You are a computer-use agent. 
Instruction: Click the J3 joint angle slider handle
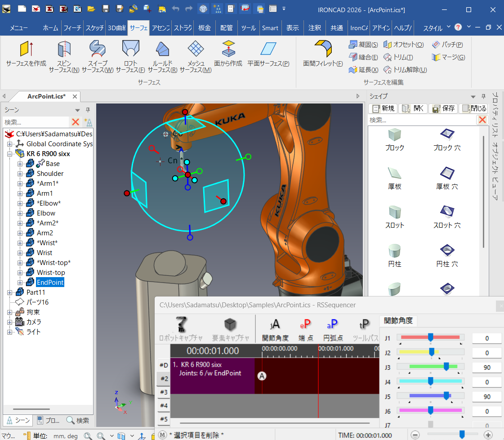tap(446, 366)
